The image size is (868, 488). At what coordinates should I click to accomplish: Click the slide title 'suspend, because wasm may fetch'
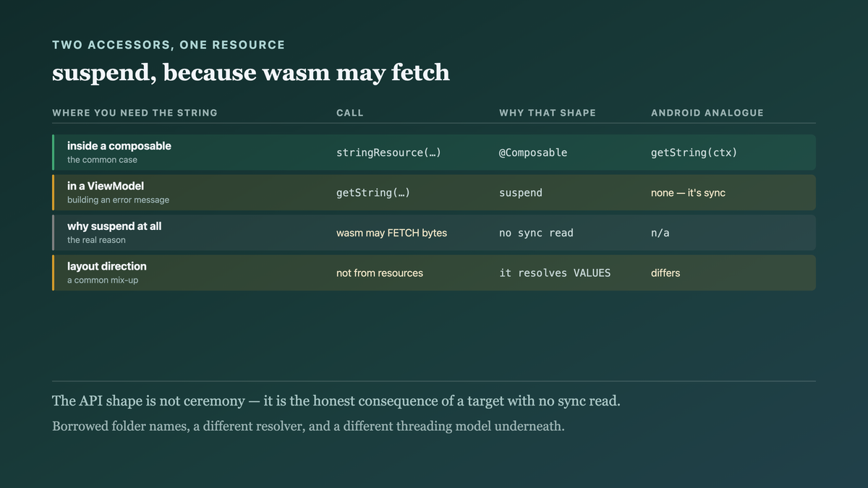pos(251,72)
